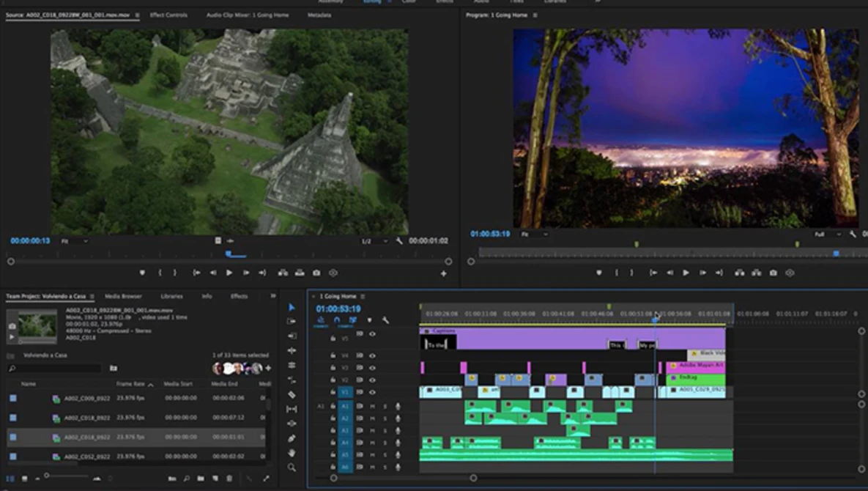Step back one frame in Source monitor
Viewport: 868px width, 491px height.
pos(213,273)
